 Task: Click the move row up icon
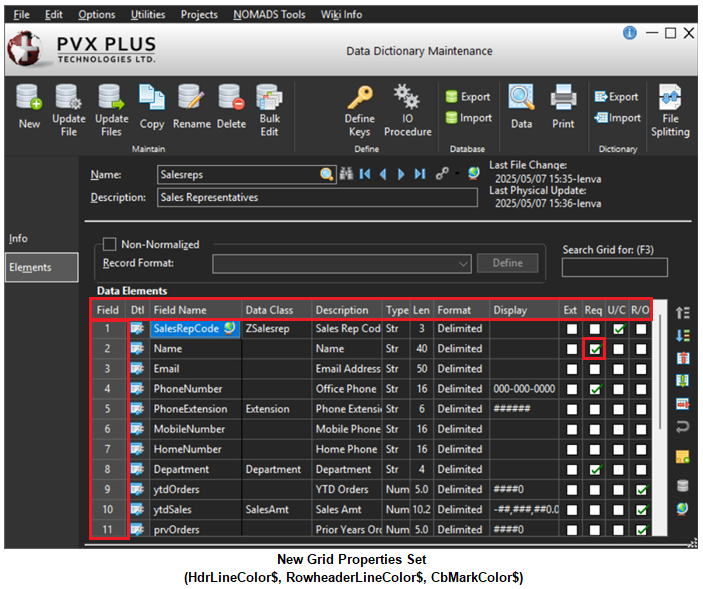[683, 313]
